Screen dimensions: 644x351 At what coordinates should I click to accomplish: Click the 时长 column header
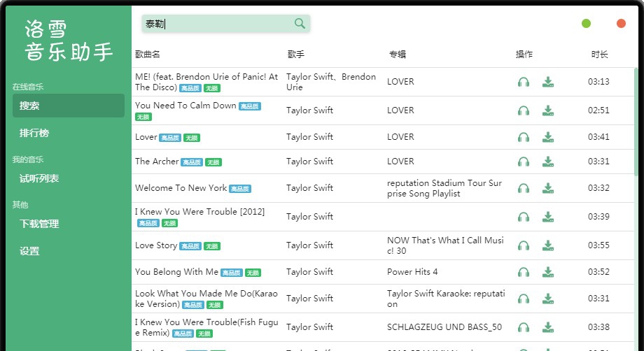[x=599, y=54]
